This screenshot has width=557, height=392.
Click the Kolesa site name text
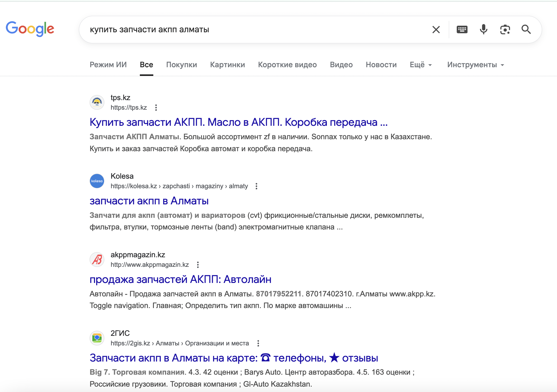point(122,176)
